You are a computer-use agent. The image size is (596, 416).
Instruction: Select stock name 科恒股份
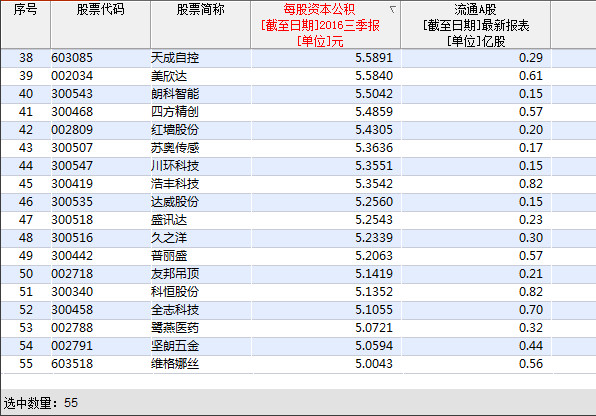coord(175,292)
